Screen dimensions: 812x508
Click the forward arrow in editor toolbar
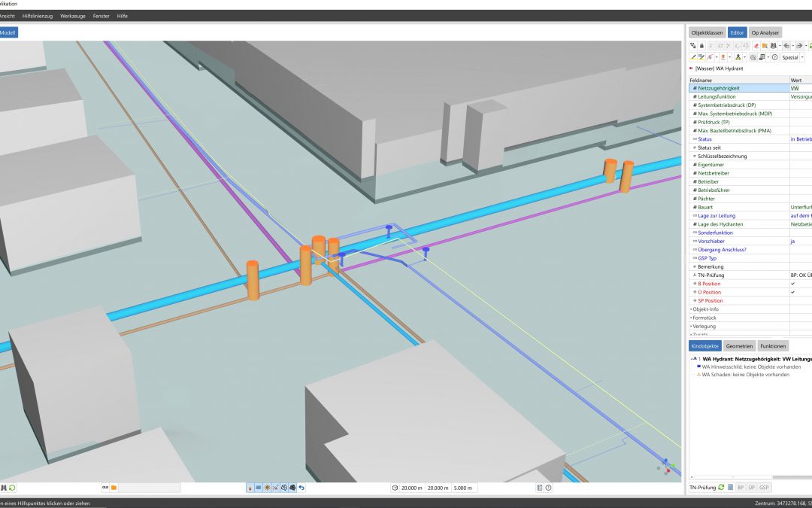tap(799, 46)
